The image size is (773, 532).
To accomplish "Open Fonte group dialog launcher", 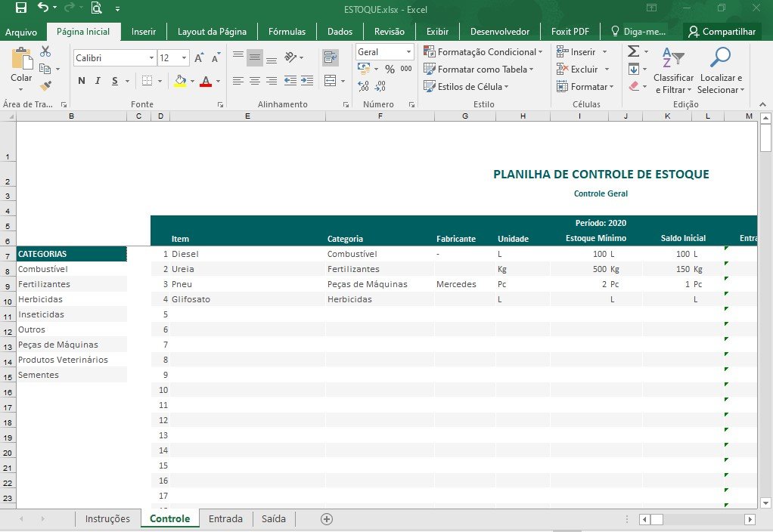I will (220, 104).
